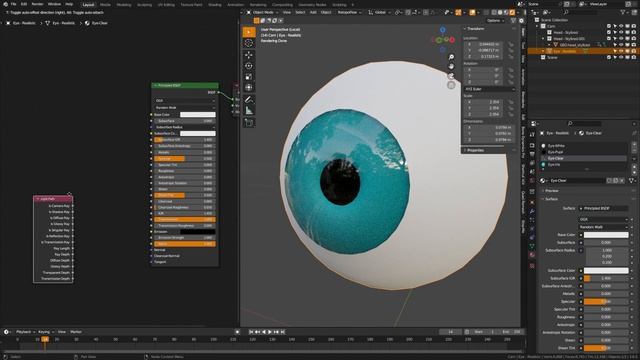Switch to the UV Editing workspace tab
This screenshot has height=360, width=640.
(166, 4)
